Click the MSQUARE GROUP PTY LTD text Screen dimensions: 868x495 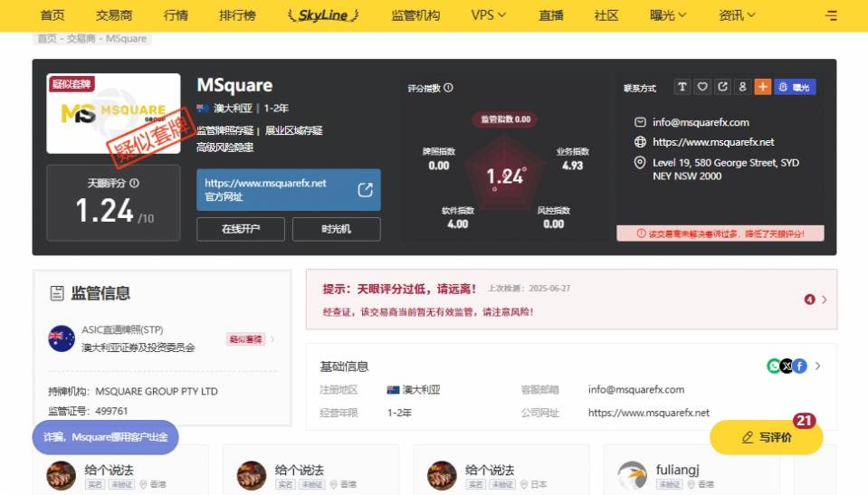click(156, 392)
